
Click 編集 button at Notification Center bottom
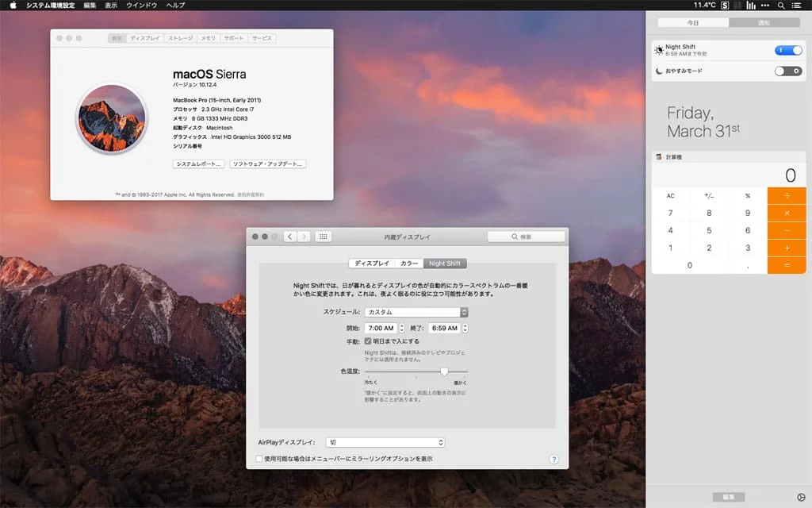coord(729,497)
